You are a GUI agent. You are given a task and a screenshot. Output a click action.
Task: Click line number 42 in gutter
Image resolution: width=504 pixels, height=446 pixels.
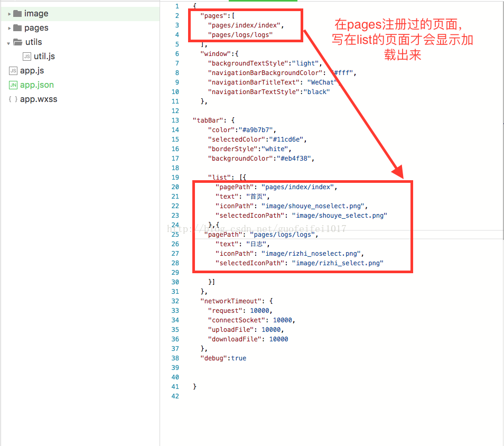click(175, 396)
